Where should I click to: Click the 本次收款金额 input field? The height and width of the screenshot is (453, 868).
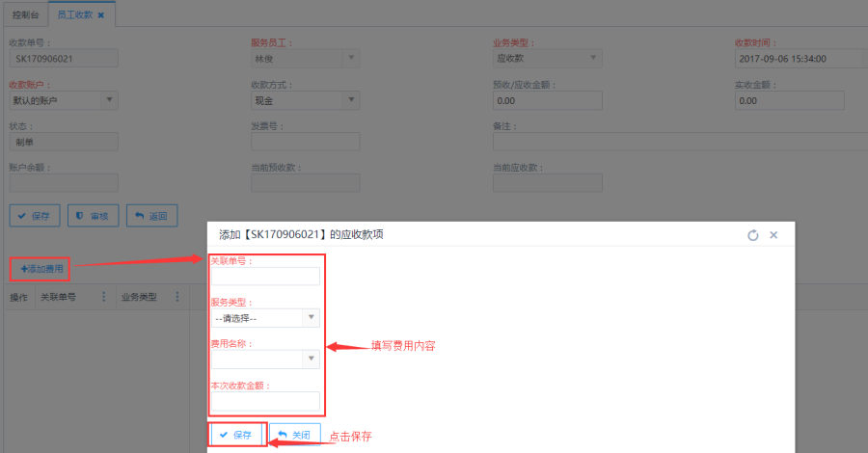(265, 400)
